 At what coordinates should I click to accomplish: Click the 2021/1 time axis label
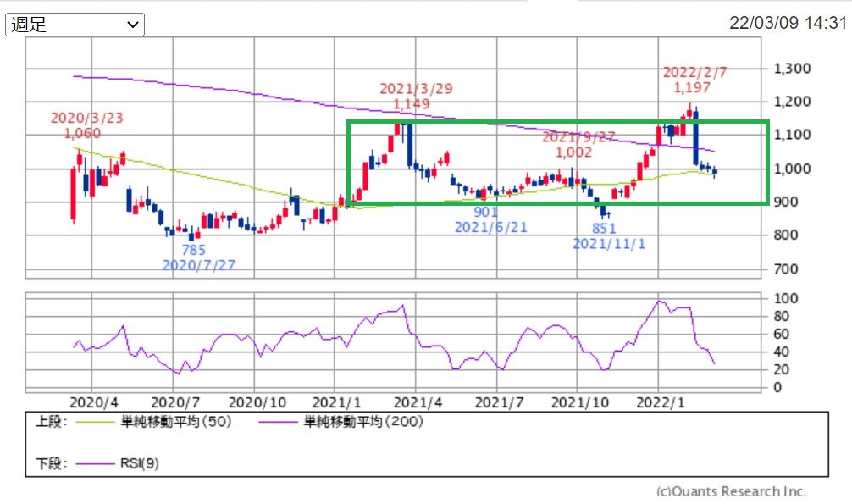(x=337, y=403)
